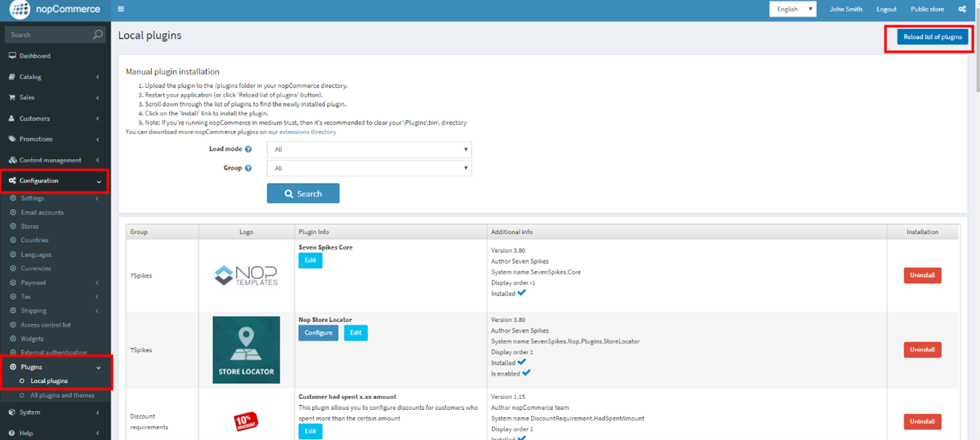Uninstall the Seven Spikes Core plugin
The height and width of the screenshot is (440, 980).
tap(922, 276)
